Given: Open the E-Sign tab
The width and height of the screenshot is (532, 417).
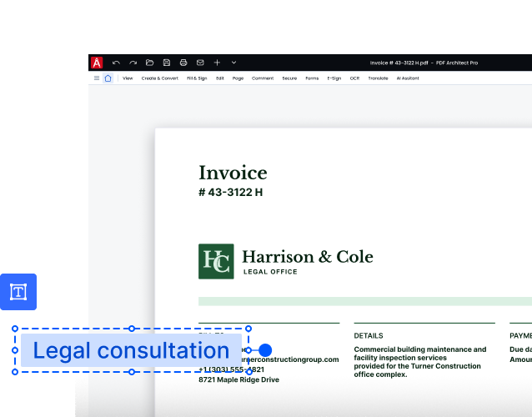Looking at the screenshot, I should click(334, 78).
